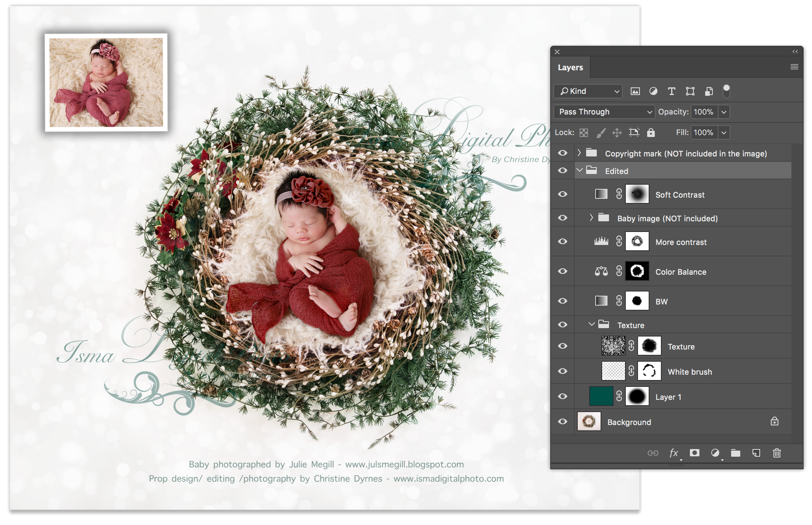Hide the Color Balance layer
The image size is (812, 525).
(x=562, y=271)
